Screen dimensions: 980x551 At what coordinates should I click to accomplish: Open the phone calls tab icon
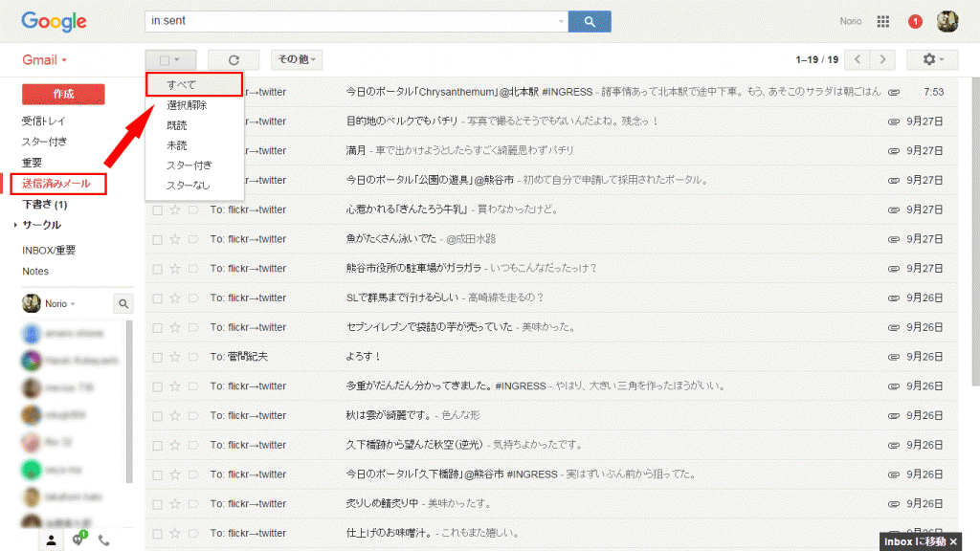pyautogui.click(x=104, y=540)
